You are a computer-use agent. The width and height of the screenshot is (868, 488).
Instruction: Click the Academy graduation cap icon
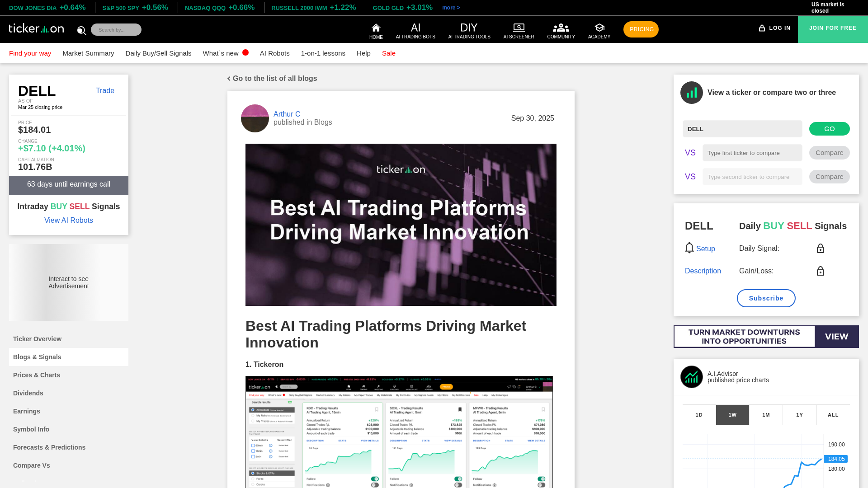pos(599,28)
